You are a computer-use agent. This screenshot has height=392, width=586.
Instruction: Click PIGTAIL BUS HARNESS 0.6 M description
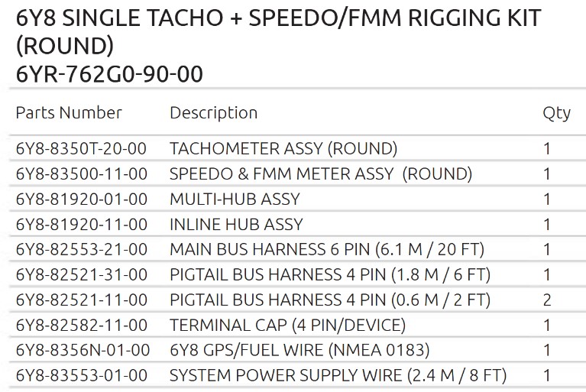330,300
